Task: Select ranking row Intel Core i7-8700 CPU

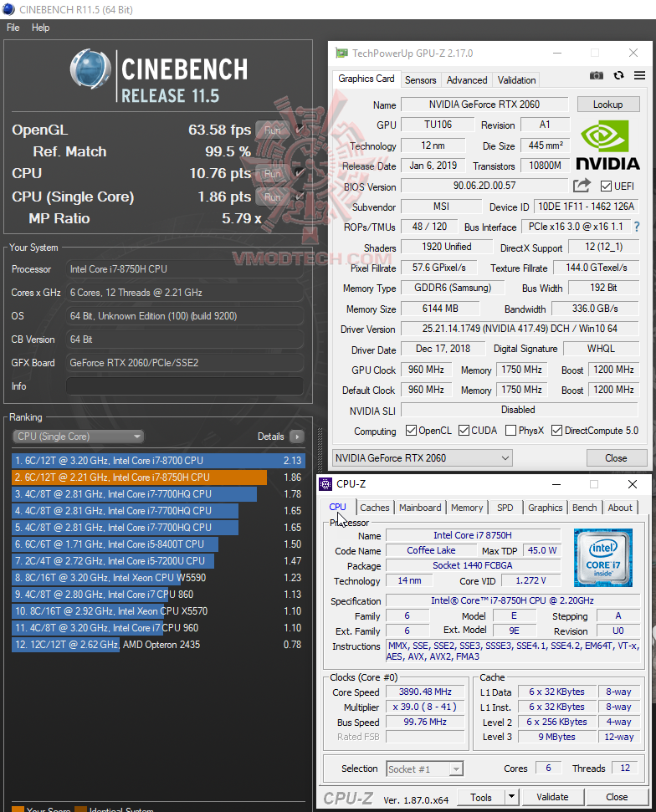Action: [158, 461]
